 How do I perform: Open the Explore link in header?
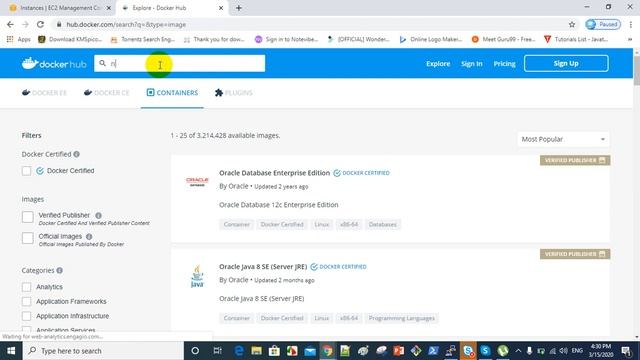click(x=438, y=64)
